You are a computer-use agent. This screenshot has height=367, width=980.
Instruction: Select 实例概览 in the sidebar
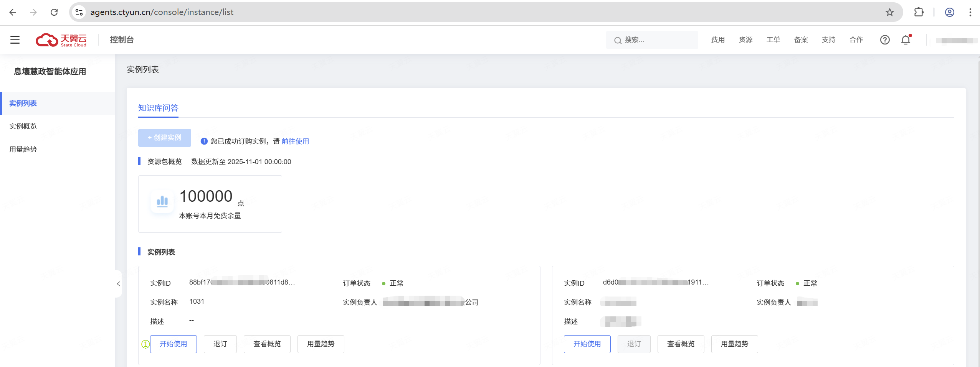click(x=23, y=127)
